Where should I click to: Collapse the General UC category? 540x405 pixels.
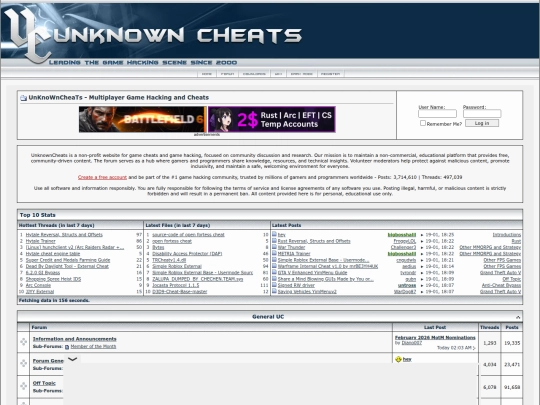(518, 317)
